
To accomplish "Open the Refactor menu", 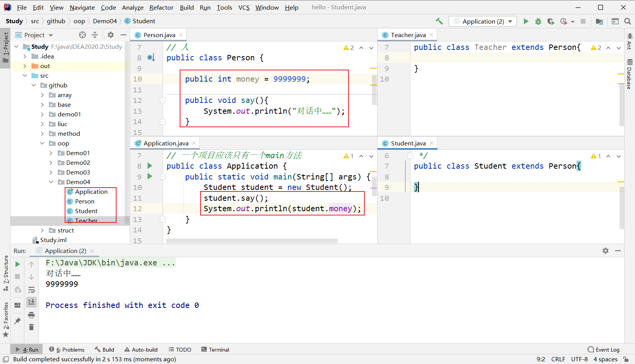I will coord(161,7).
